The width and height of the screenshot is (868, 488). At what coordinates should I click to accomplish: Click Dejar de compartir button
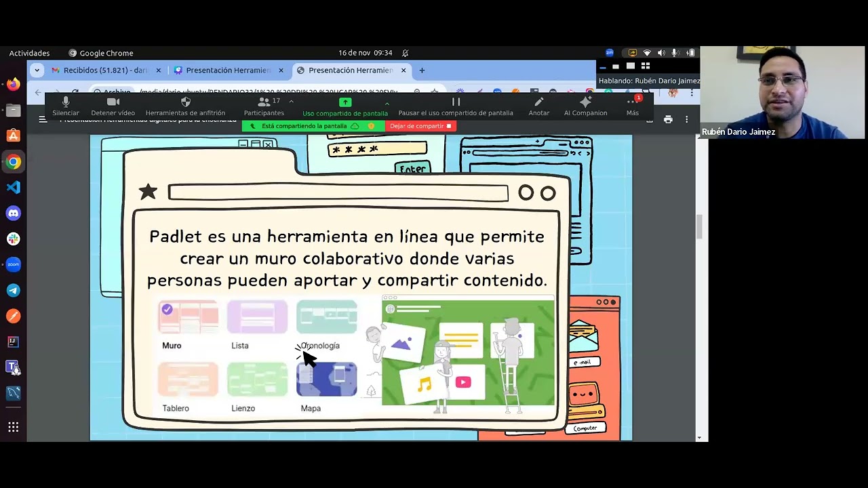tap(420, 126)
